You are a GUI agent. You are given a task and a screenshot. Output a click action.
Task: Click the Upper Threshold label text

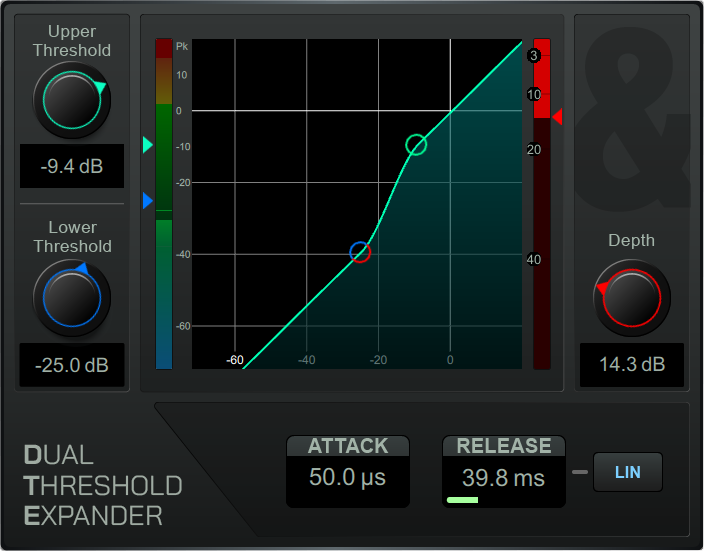72,41
